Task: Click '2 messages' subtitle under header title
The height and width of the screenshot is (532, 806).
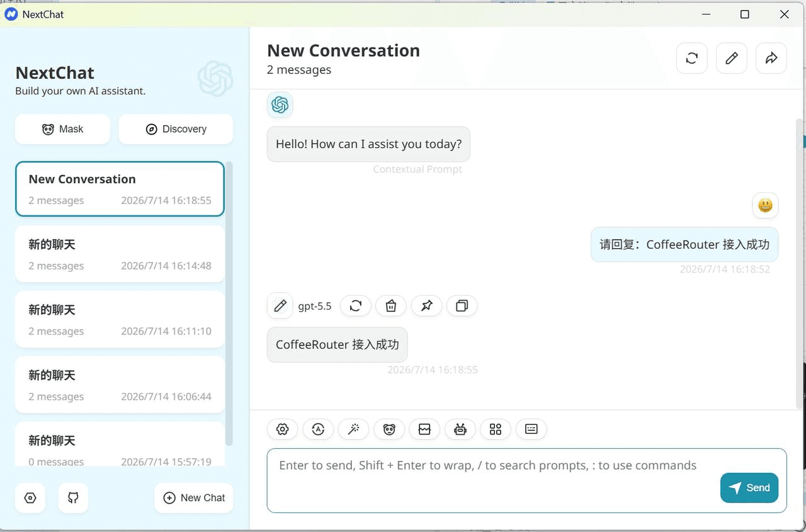Action: pyautogui.click(x=299, y=70)
